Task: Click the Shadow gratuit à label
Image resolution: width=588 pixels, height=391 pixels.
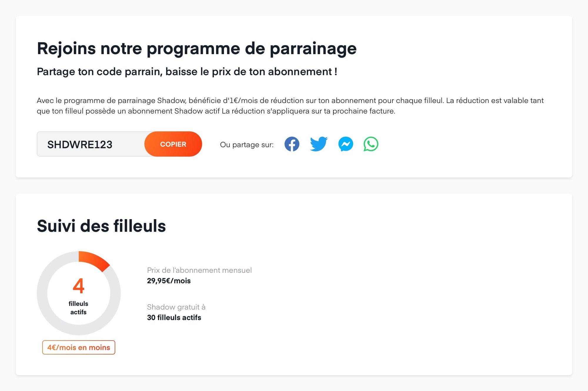Action: [176, 307]
